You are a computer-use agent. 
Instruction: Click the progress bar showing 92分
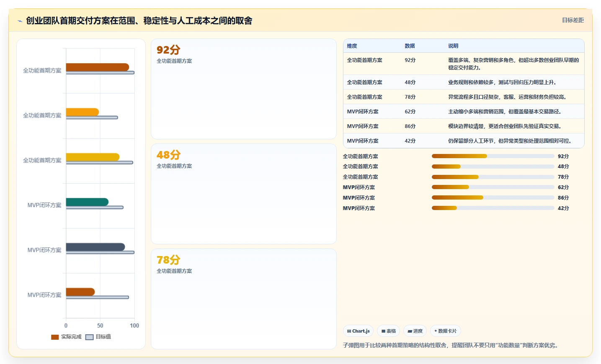coord(493,156)
